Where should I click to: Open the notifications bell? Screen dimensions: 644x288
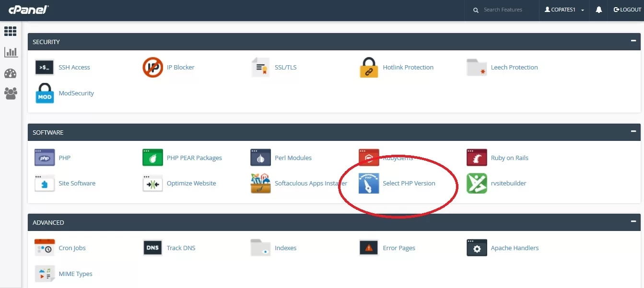pos(598,9)
